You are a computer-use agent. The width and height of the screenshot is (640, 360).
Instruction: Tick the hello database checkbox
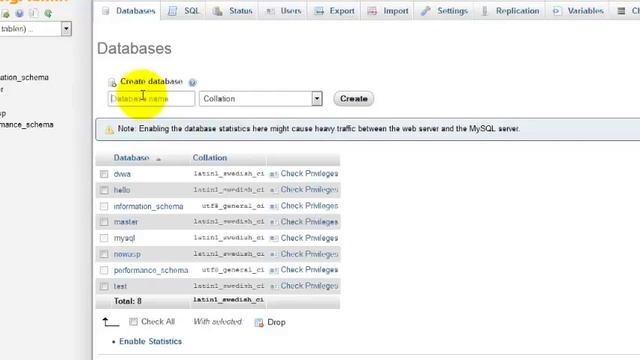(x=104, y=190)
